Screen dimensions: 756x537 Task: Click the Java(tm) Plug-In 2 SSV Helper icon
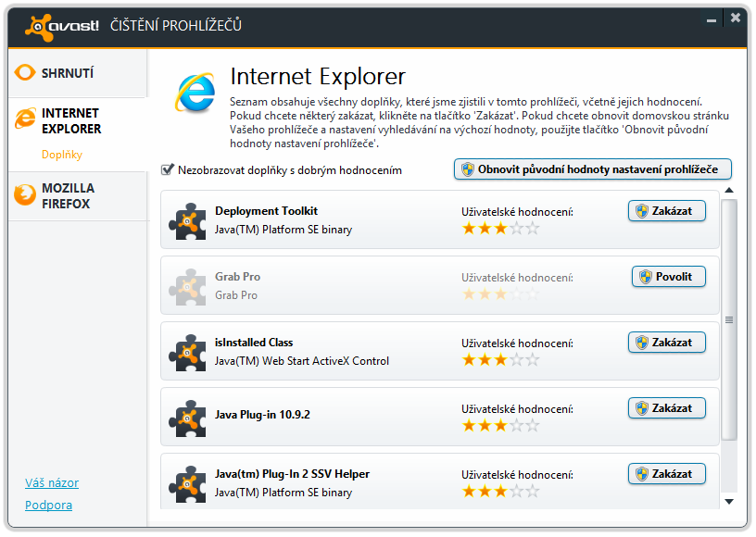[x=187, y=484]
